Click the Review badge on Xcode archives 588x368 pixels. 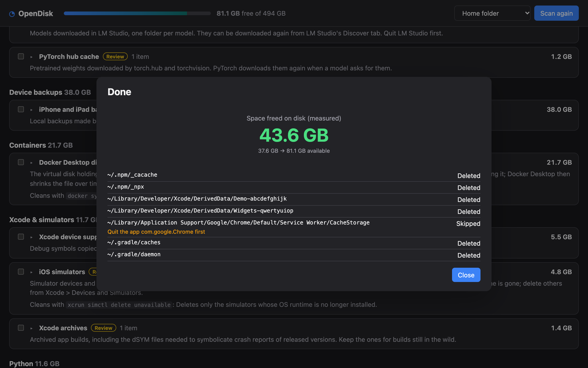tap(104, 328)
